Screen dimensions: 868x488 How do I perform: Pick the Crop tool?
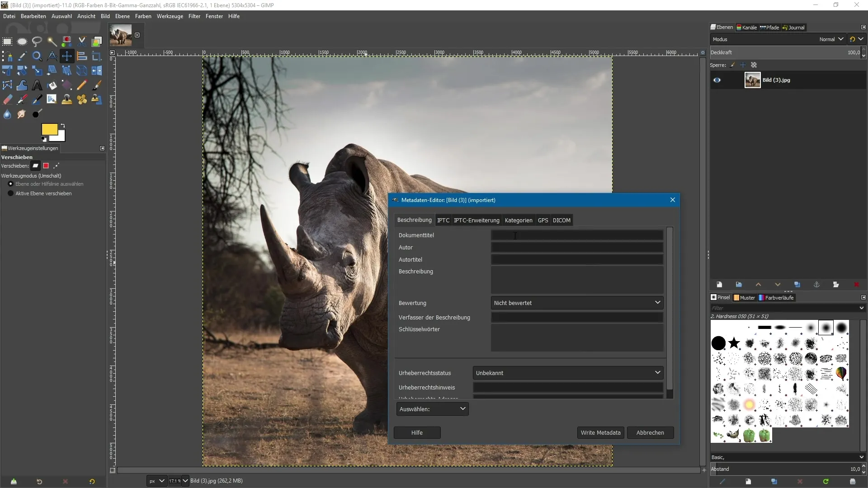click(x=97, y=56)
